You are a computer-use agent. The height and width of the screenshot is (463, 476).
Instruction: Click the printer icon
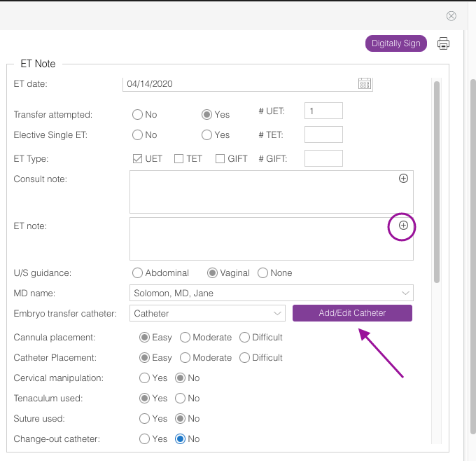point(443,43)
